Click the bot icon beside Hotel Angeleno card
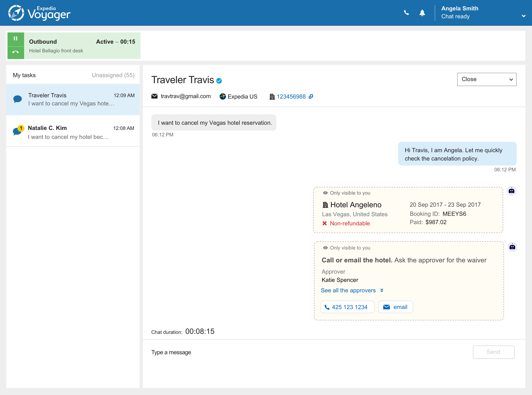The height and width of the screenshot is (395, 532). click(x=511, y=191)
